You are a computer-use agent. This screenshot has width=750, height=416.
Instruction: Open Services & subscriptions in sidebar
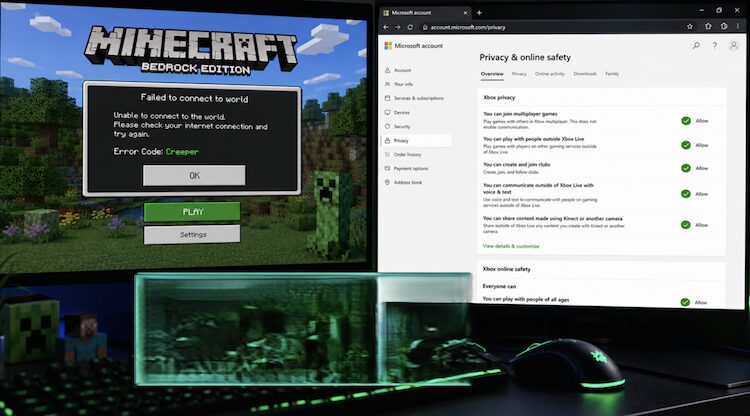(414, 98)
